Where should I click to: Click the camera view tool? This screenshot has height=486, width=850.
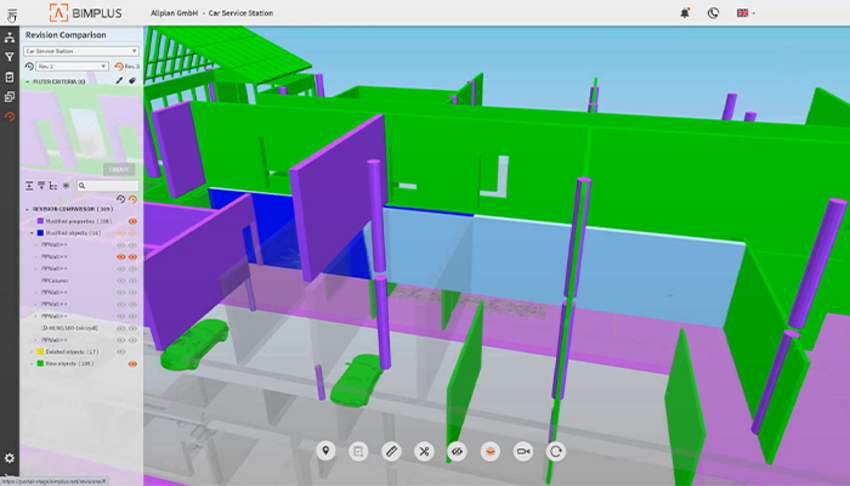(x=522, y=452)
